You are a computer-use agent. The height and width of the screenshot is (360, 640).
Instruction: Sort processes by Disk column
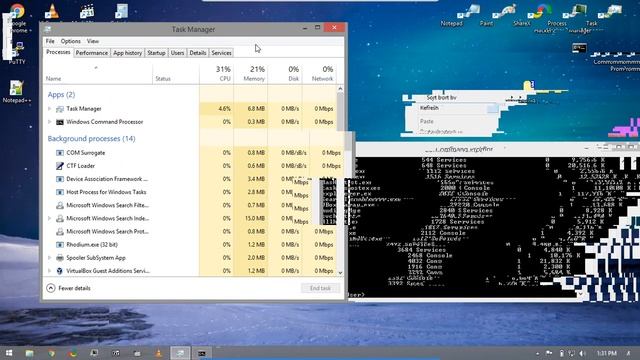pyautogui.click(x=285, y=74)
